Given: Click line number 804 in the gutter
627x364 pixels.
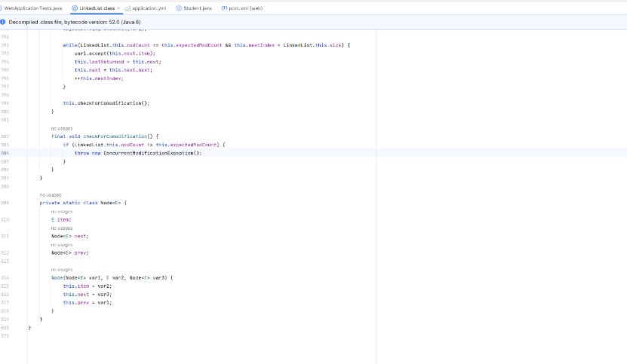Looking at the screenshot, I should click(5, 153).
